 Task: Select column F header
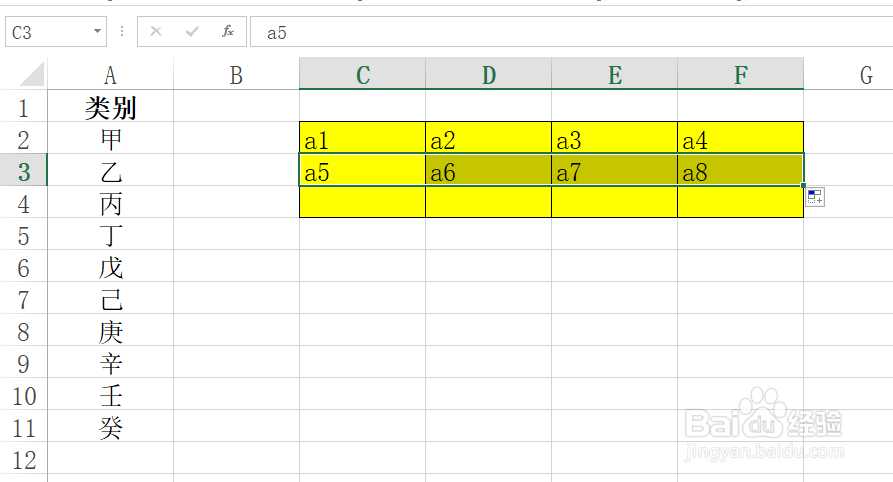740,74
